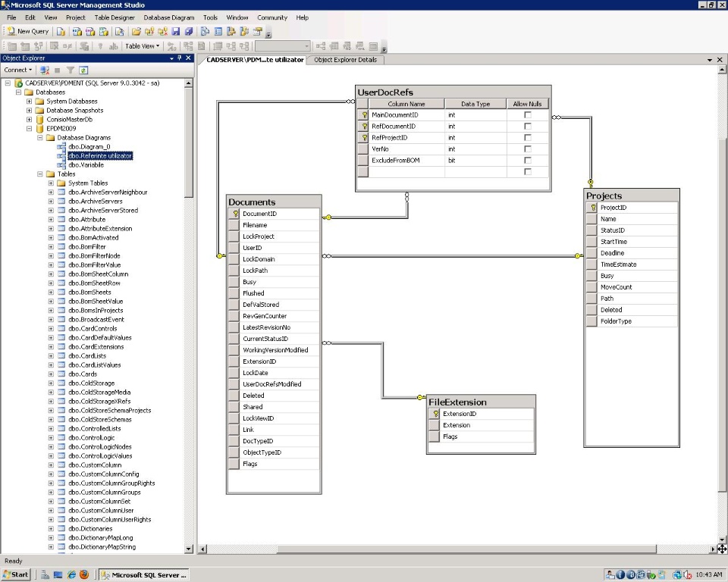Click the Save All icon
Viewport: 728px width, 582px height.
click(x=189, y=32)
